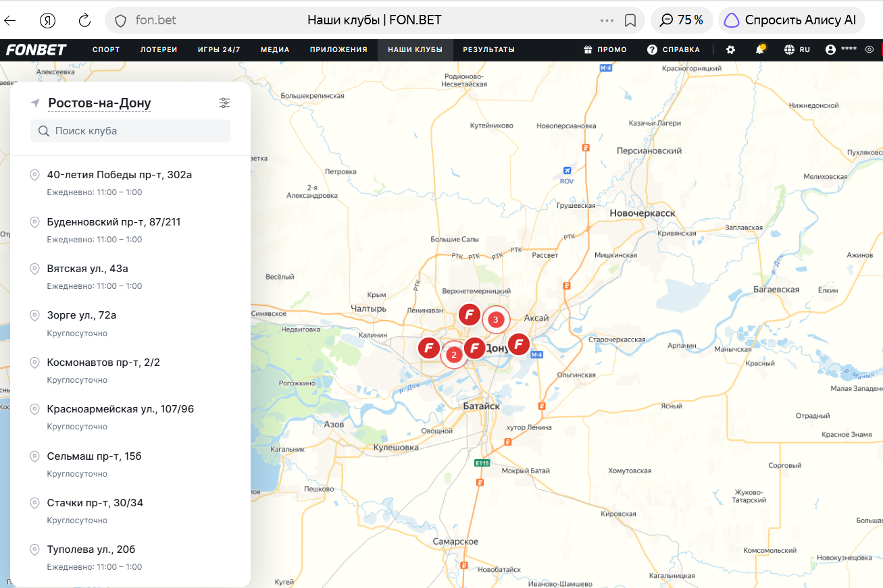Image resolution: width=883 pixels, height=588 pixels.
Task: Open the Ростов-на-Дону city dropdown
Action: point(99,103)
